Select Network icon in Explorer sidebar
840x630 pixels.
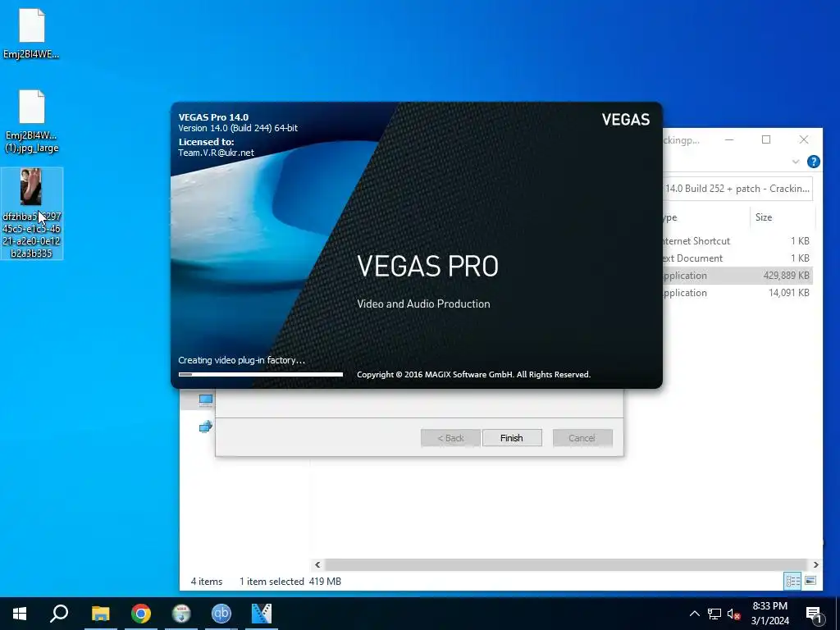(206, 427)
